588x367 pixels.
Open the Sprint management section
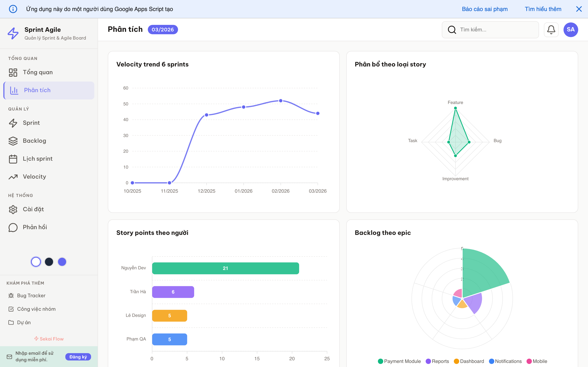(x=13, y=123)
